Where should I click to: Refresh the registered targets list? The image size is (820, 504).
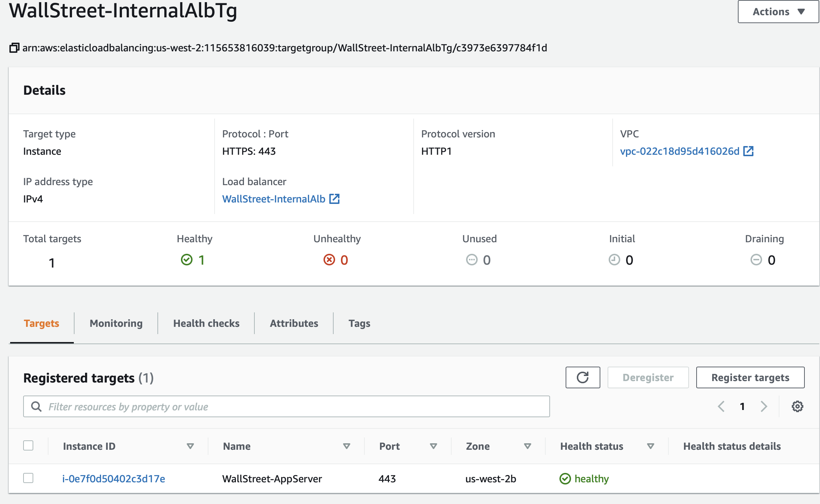pos(583,377)
